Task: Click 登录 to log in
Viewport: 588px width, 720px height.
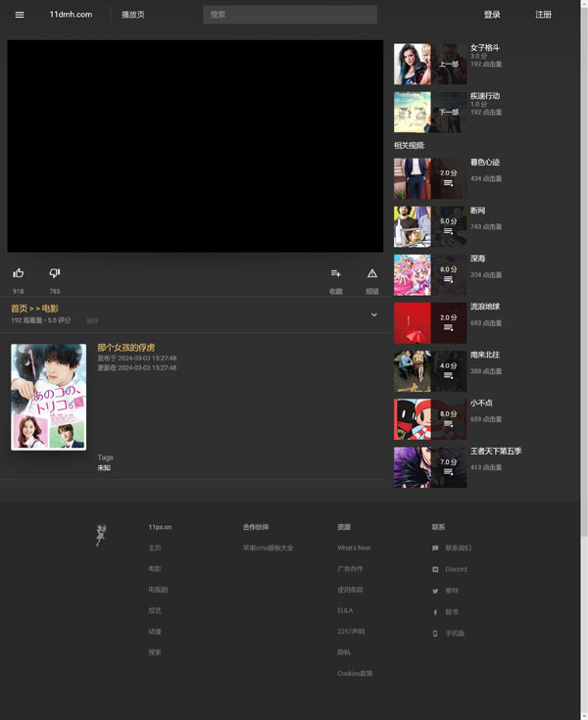Action: (x=492, y=15)
